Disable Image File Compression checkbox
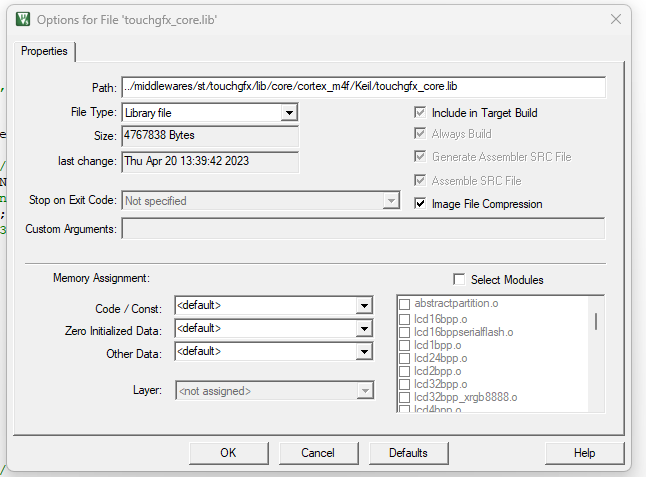 [420, 203]
